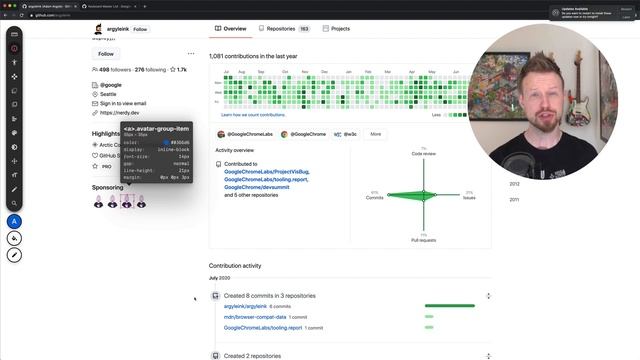Viewport: 640px width, 360px height.
Task: Open the 1.7k starred repositories link
Action: (x=178, y=70)
